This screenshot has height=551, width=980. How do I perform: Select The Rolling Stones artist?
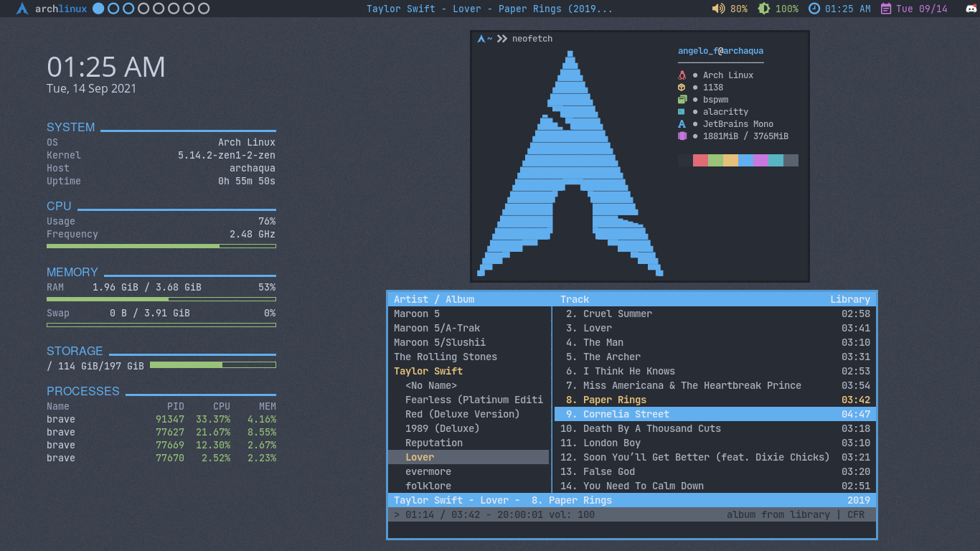(469, 357)
